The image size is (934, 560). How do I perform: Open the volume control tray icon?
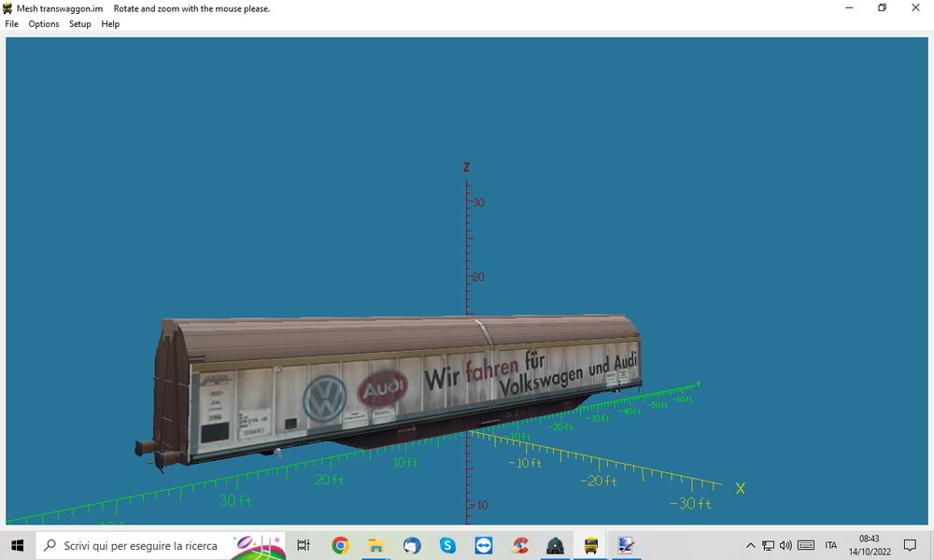785,545
